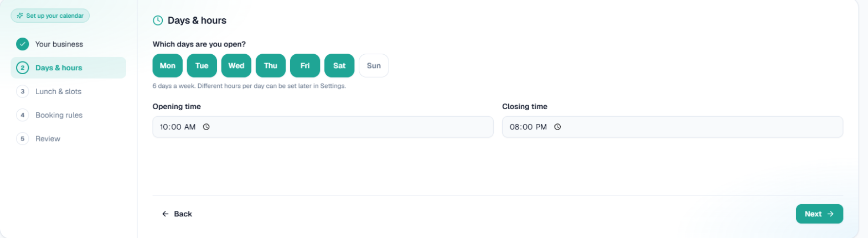Open the Opening time picker field

pyautogui.click(x=323, y=127)
